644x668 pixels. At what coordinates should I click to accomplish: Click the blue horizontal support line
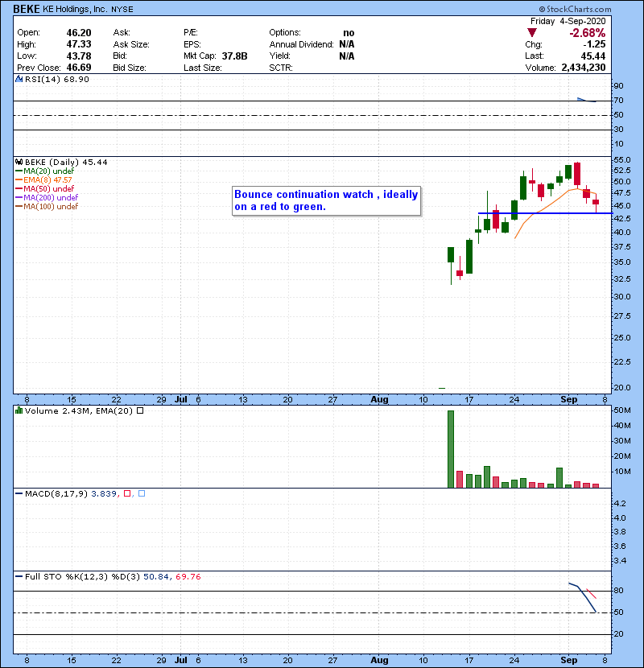click(545, 213)
